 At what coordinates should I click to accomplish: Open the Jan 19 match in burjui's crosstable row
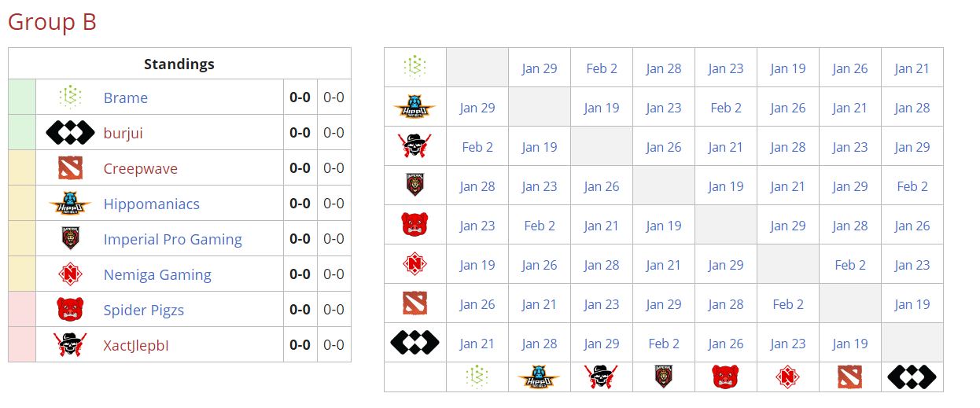[849, 344]
